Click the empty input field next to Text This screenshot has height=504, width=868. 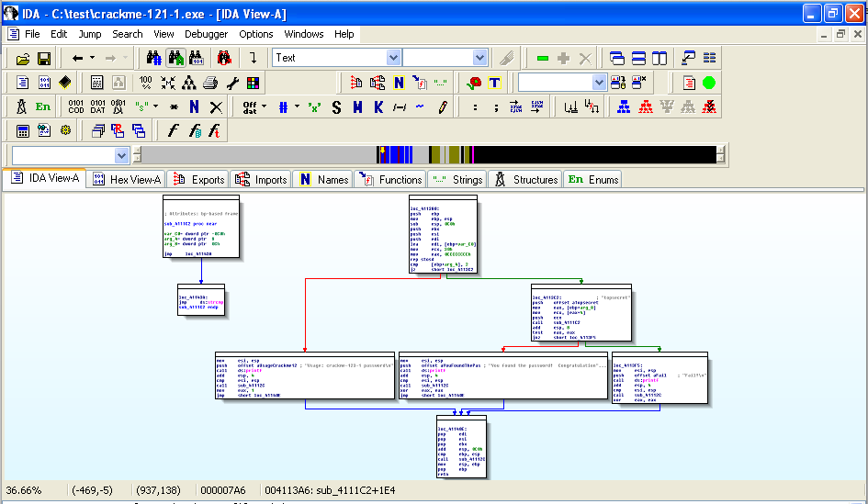(x=437, y=58)
